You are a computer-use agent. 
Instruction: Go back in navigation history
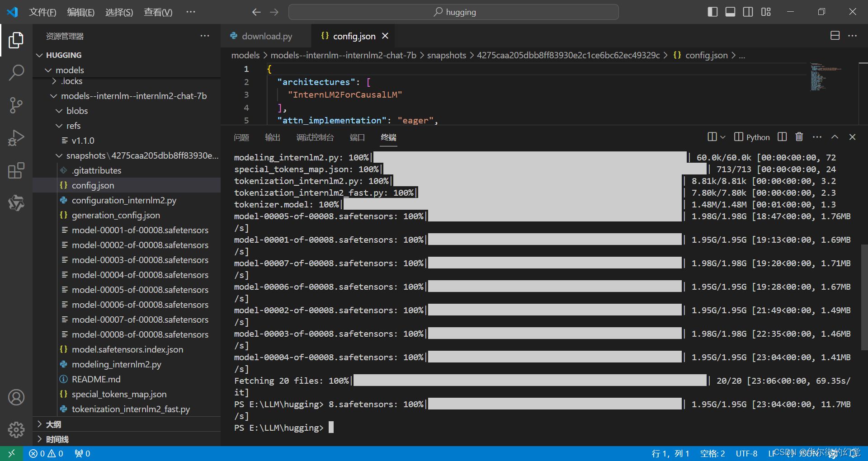click(x=256, y=12)
